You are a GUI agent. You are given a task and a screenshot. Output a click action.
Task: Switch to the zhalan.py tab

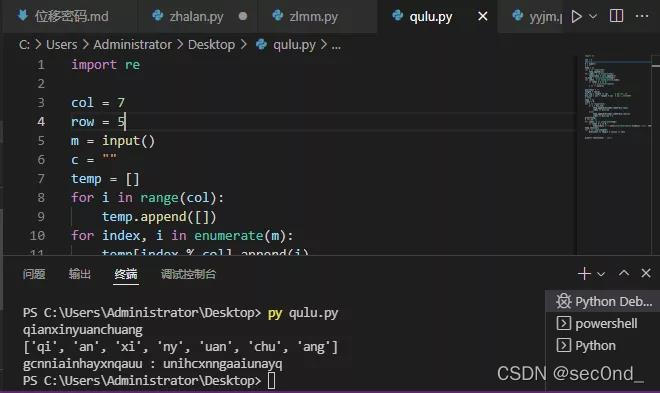point(197,16)
